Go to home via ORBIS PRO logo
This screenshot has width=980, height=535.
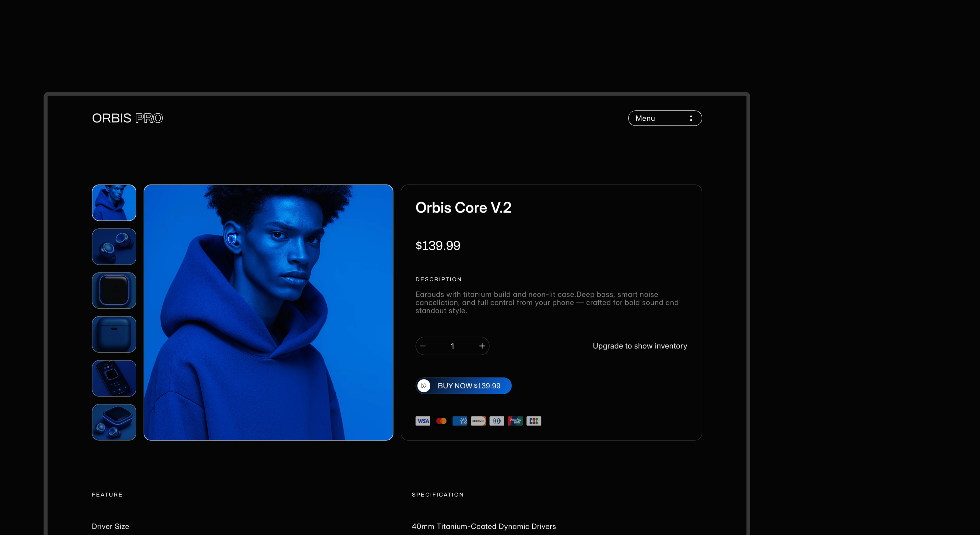tap(127, 118)
